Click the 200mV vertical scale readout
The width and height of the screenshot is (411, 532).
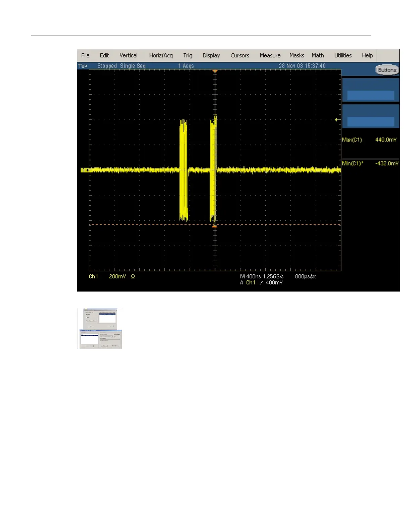[x=118, y=276]
